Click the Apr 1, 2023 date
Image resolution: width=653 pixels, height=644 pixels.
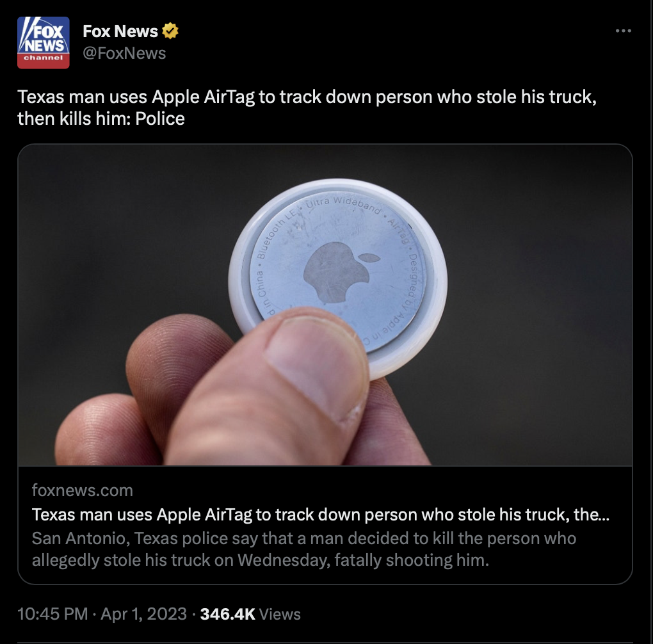(x=143, y=614)
